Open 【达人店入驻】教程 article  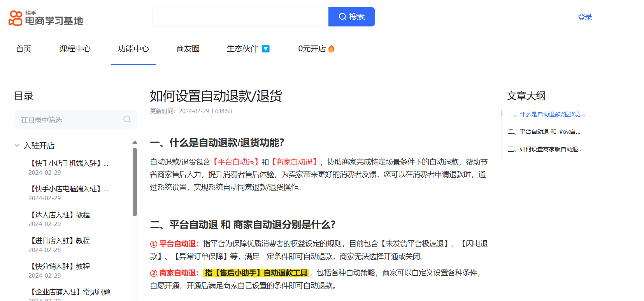[59, 215]
